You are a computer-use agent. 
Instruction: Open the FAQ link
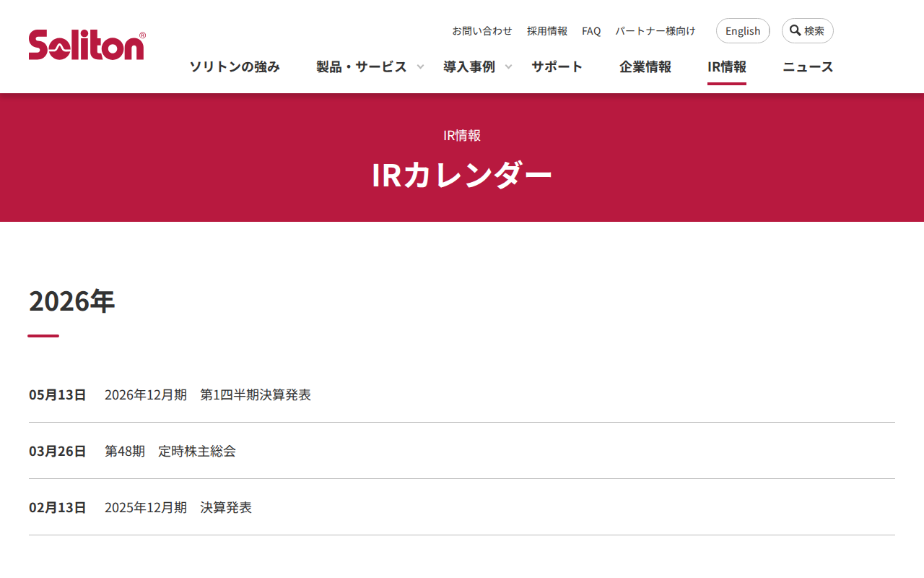click(x=591, y=30)
